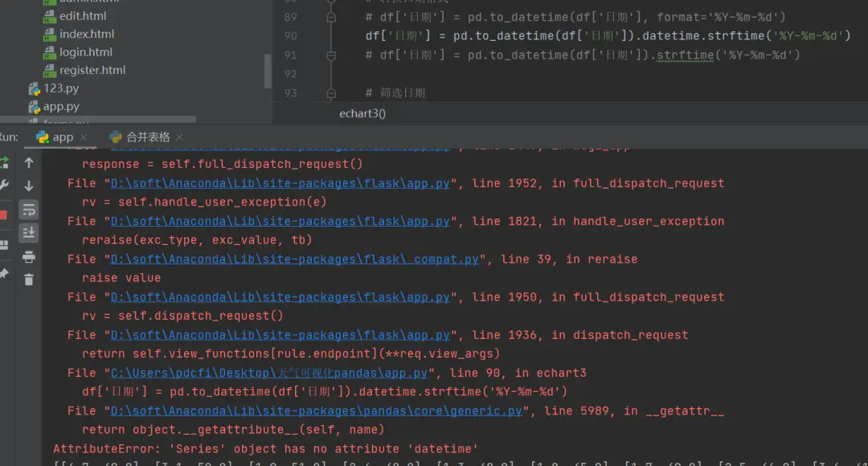Click the index.html file icon

pos(49,35)
